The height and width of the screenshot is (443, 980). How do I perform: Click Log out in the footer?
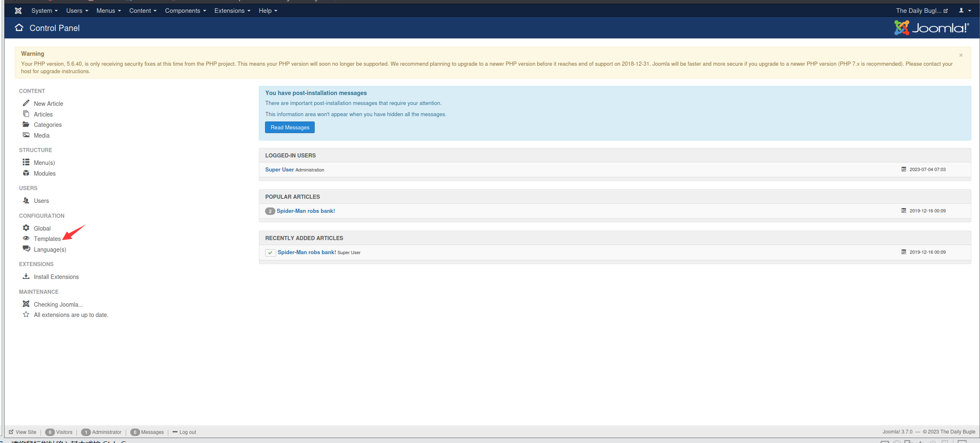(x=187, y=432)
